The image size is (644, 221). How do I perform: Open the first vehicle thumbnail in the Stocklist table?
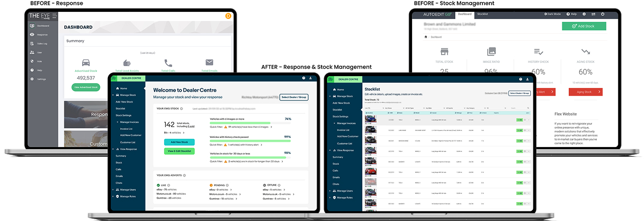[371, 119]
